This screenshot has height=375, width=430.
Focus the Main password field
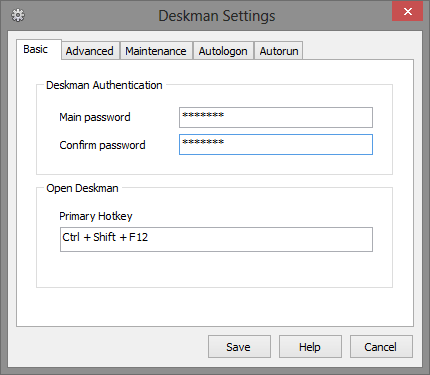point(276,117)
